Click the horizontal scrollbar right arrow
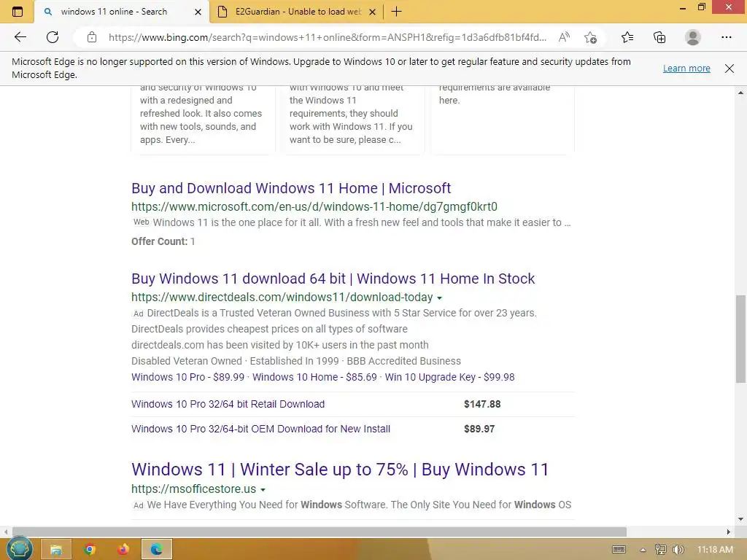This screenshot has height=560, width=747. tap(729, 532)
